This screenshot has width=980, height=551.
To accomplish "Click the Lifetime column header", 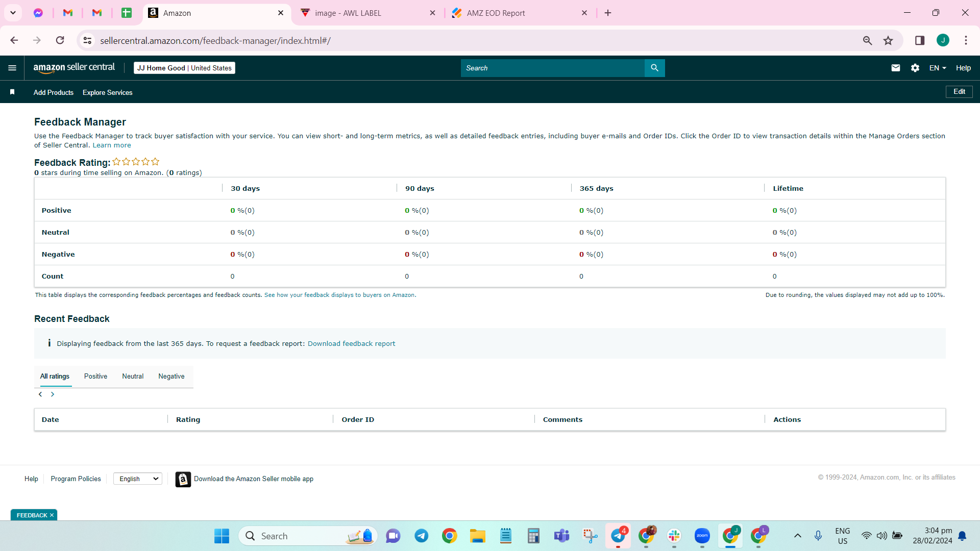I will click(788, 188).
